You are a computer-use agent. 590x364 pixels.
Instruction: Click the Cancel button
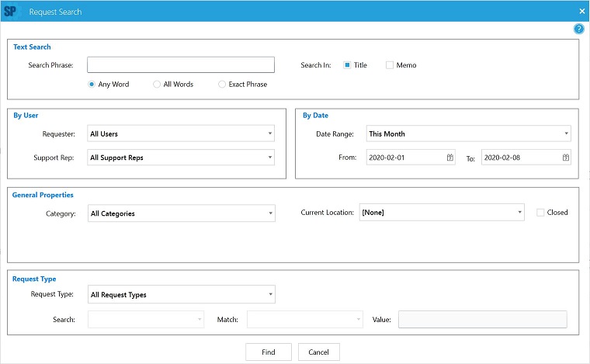tap(318, 352)
